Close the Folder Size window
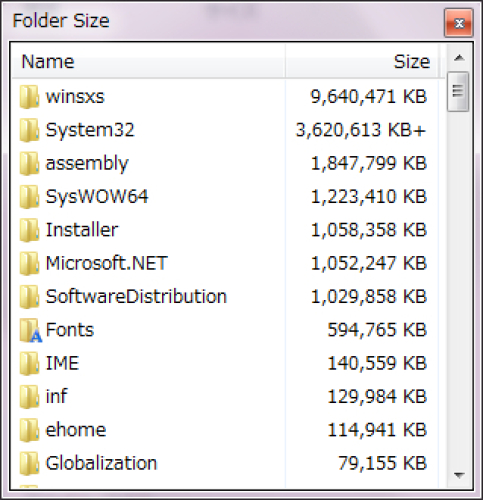This screenshot has height=500, width=483. tap(459, 23)
